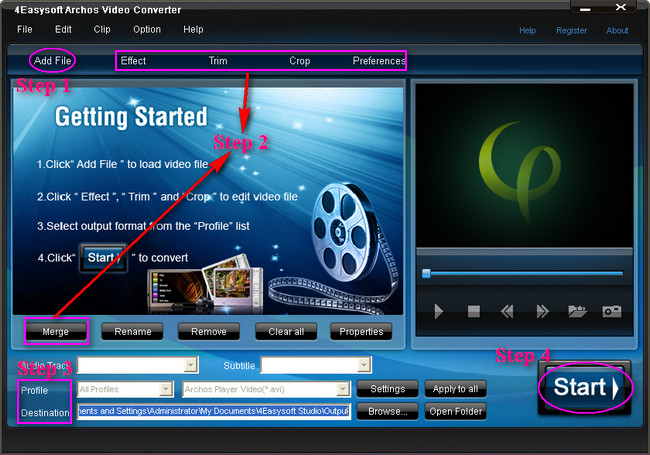
Task: Click the blue Help link
Action: tap(527, 31)
